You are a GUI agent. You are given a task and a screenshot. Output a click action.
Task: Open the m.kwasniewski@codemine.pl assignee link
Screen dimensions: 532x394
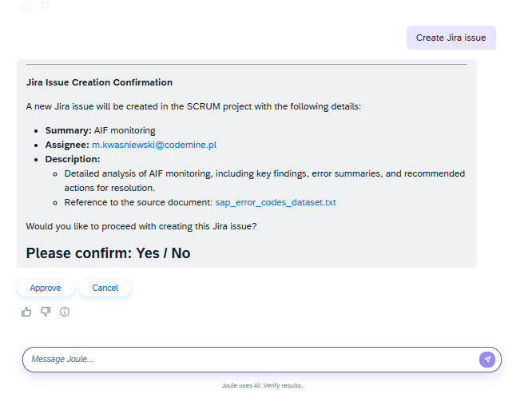click(x=154, y=145)
